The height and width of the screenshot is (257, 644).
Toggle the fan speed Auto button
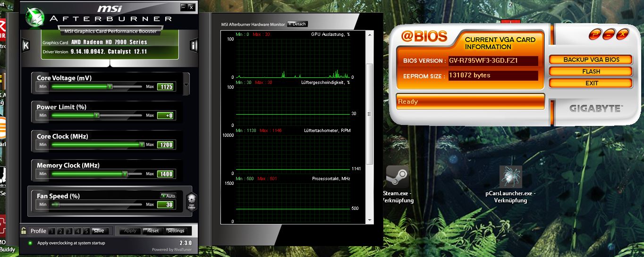169,196
